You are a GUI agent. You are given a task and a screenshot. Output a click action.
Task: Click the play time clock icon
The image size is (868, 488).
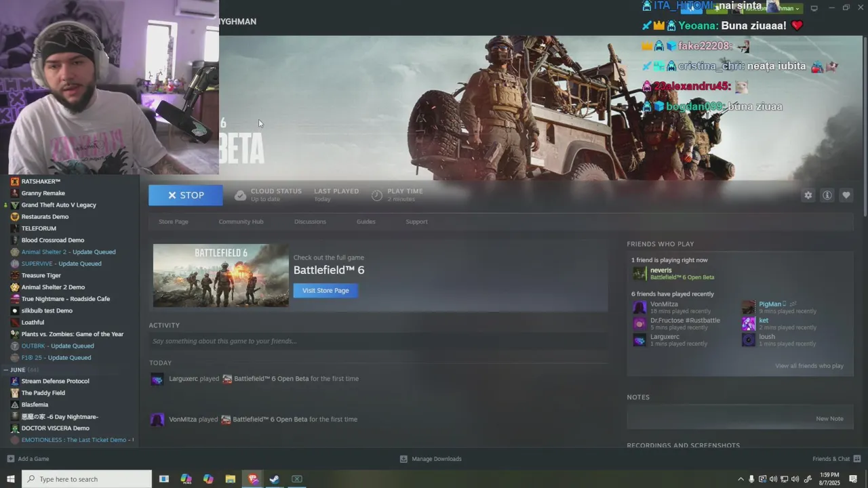(x=377, y=195)
